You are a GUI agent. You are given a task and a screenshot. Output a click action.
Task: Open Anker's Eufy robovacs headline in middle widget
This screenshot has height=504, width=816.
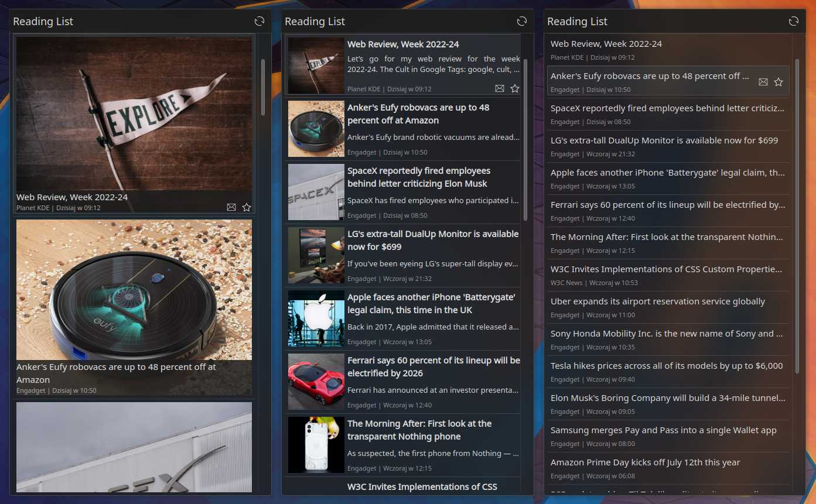(418, 114)
